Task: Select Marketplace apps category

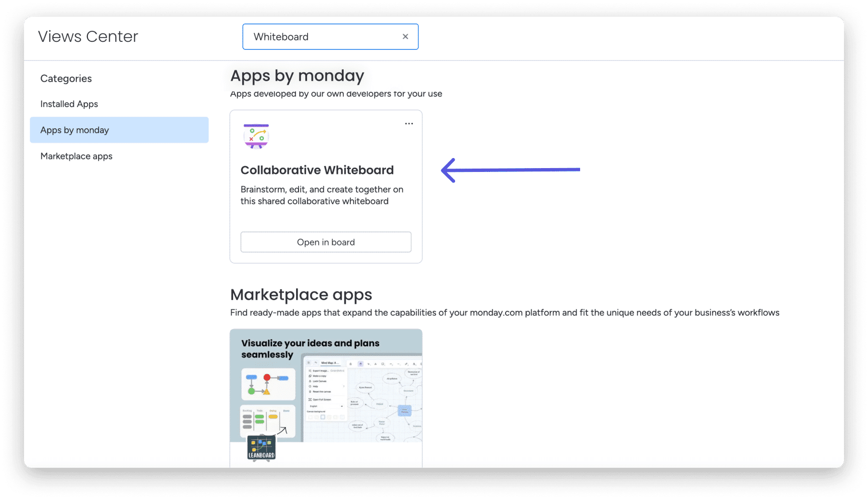Action: pyautogui.click(x=76, y=156)
